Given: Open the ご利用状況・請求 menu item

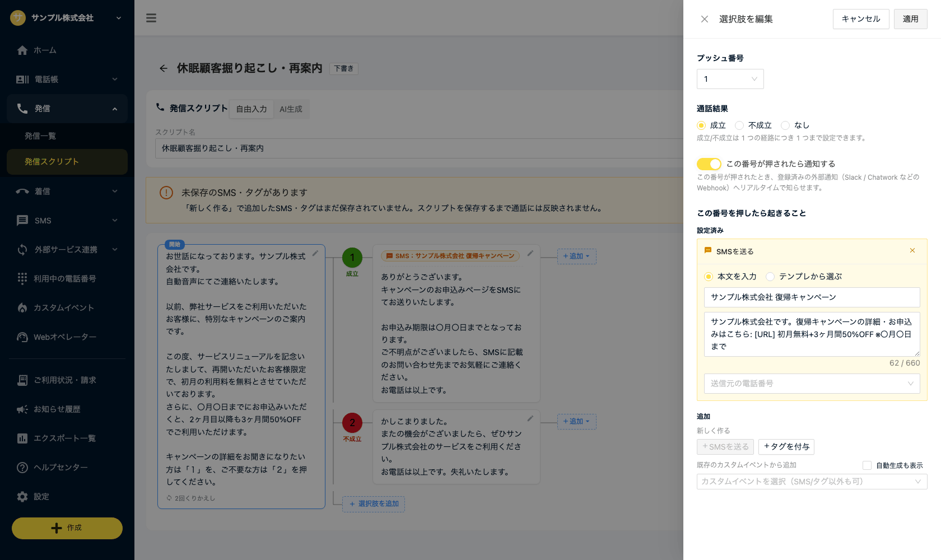Looking at the screenshot, I should (x=67, y=380).
